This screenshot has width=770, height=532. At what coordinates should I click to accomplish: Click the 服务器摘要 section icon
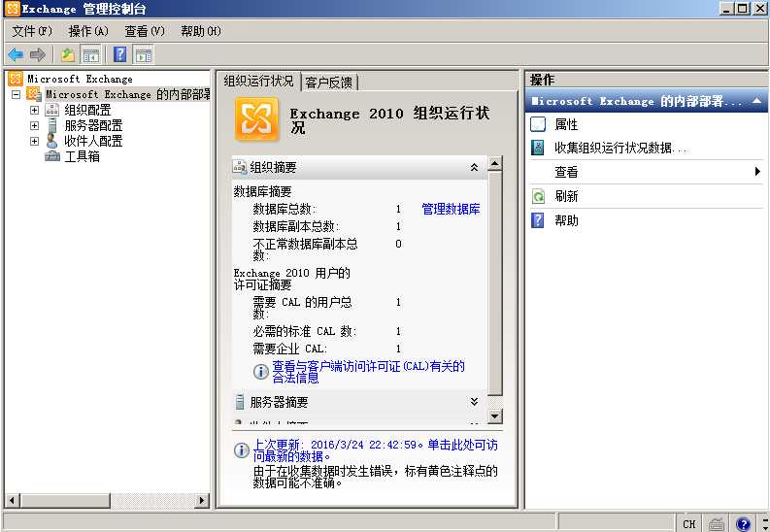tap(240, 403)
